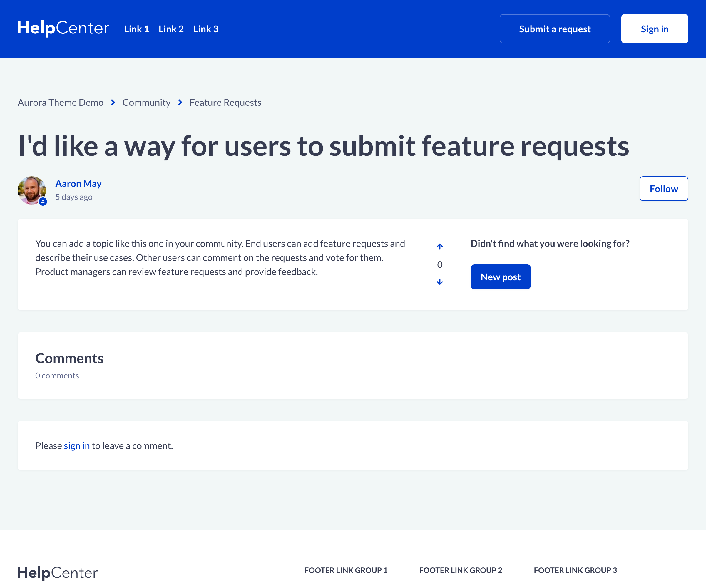Viewport: 706px width, 588px height.
Task: Click the chevron after Aurora Theme Demo
Action: tap(113, 102)
